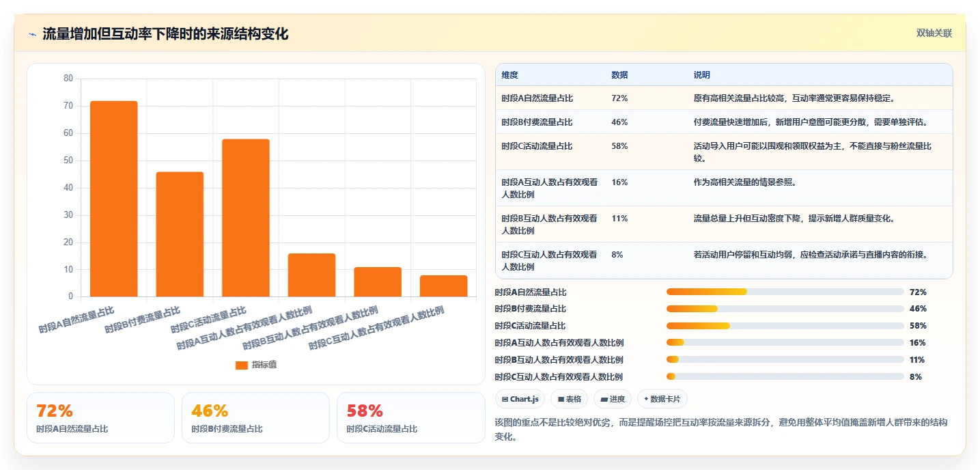Click the 维度 column header
The width and height of the screenshot is (980, 470).
[x=509, y=75]
